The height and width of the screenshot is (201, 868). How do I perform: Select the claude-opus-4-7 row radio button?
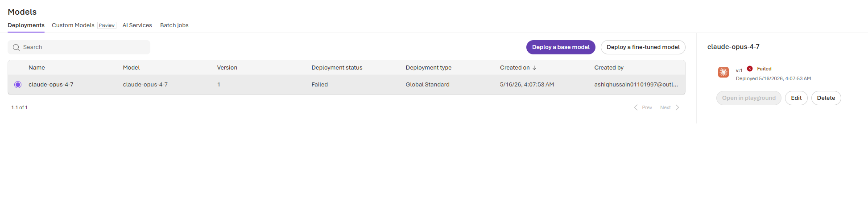tap(18, 85)
